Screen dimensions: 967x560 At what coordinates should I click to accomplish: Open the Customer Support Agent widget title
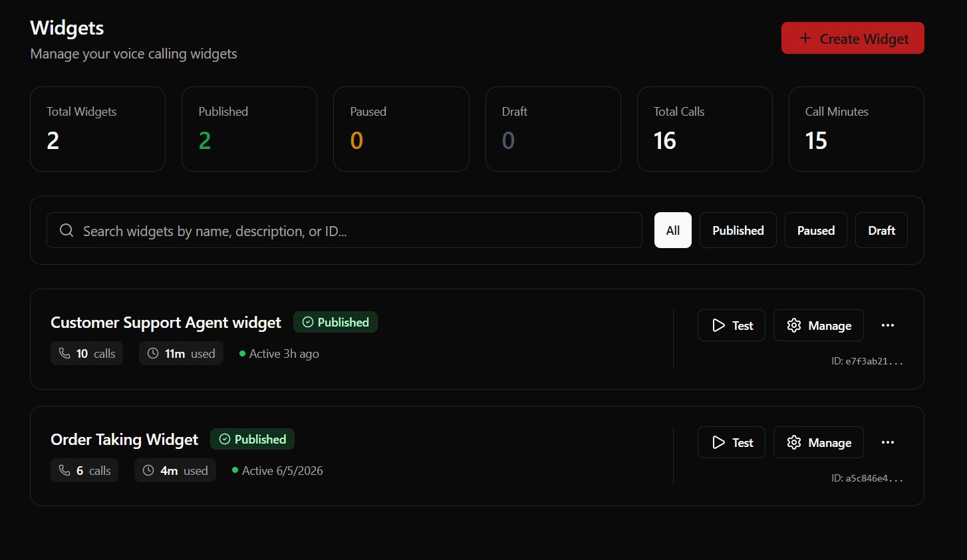pyautogui.click(x=166, y=323)
